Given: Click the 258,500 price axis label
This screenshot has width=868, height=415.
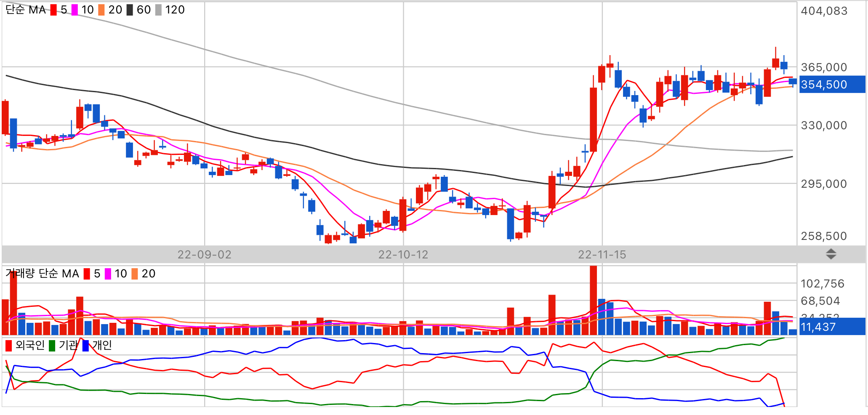Looking at the screenshot, I should (x=824, y=236).
